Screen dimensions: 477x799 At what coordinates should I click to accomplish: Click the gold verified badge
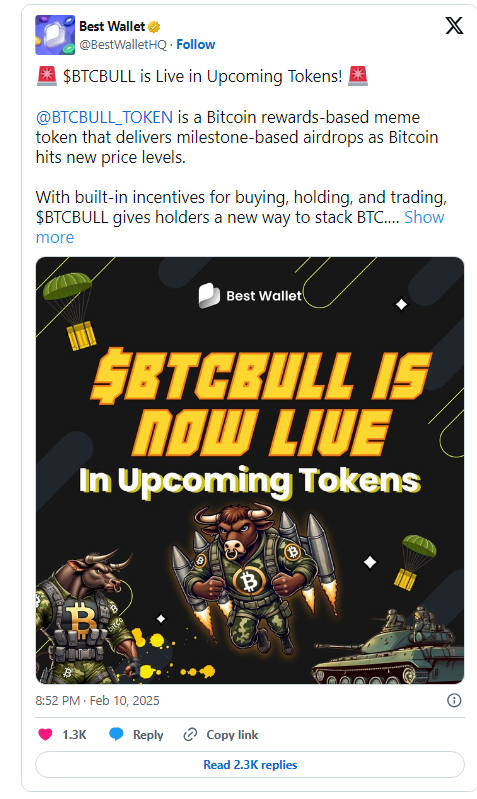point(154,26)
